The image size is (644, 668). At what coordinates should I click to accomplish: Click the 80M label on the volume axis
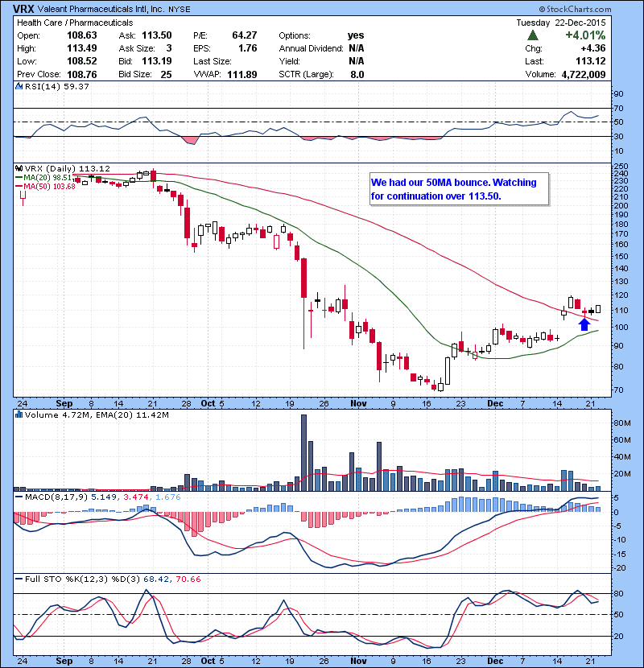(x=621, y=423)
